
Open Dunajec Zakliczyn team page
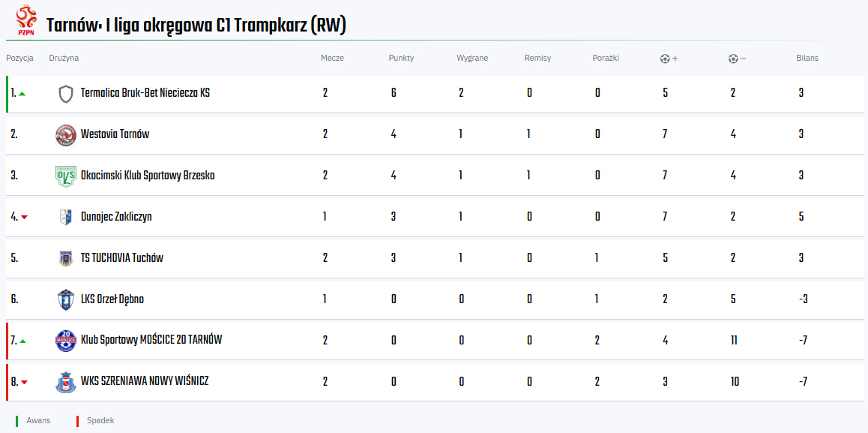pos(116,217)
